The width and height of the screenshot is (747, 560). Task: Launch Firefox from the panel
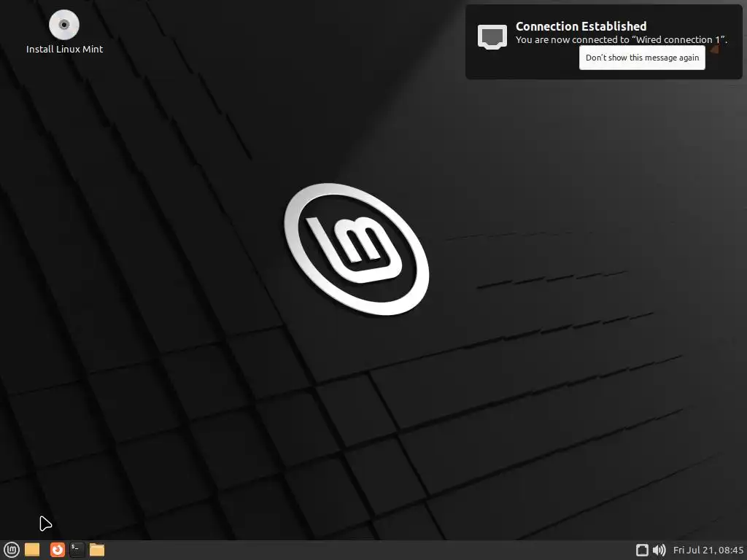tap(57, 550)
